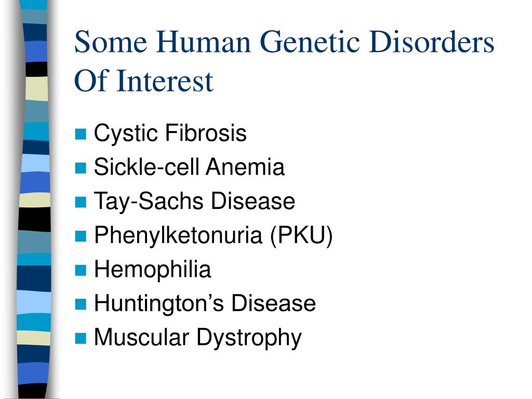Click the 'Of Interest' title line
The width and height of the screenshot is (532, 399).
[143, 81]
